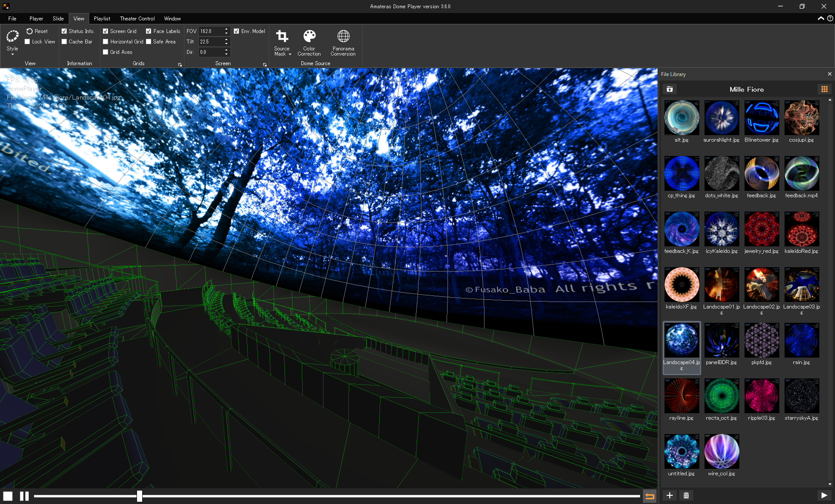Viewport: 835px width, 504px height.
Task: Select the auroraNight.jpg thumbnail
Action: point(721,118)
